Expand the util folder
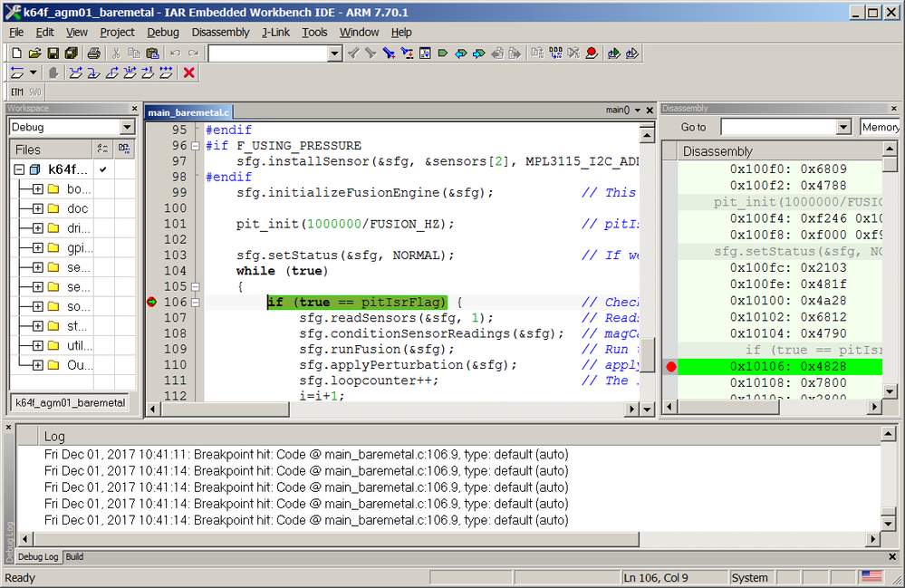 tap(37, 346)
